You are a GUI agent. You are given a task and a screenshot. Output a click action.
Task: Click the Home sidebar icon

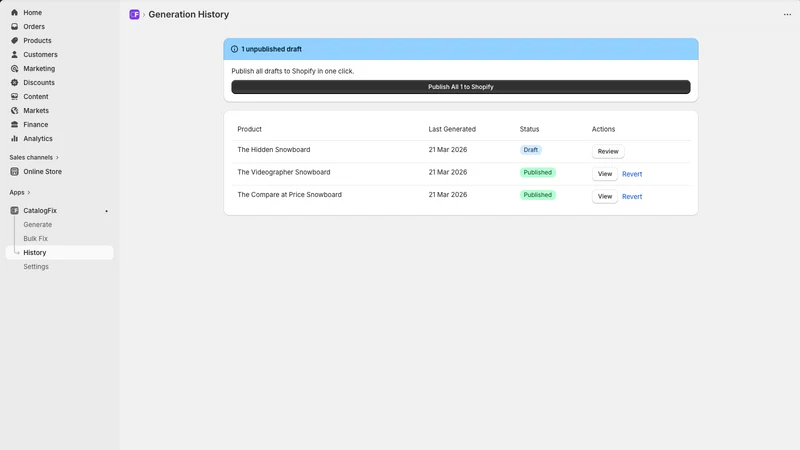coord(14,12)
